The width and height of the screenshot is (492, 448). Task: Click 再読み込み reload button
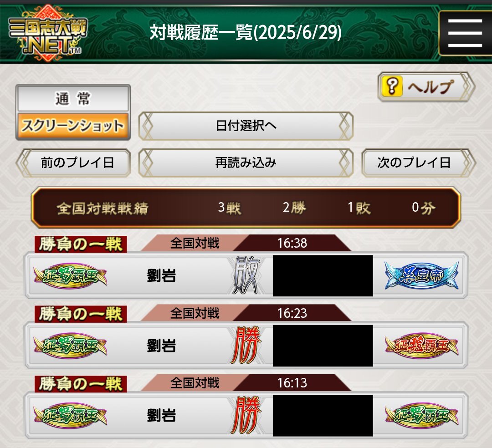pos(246,163)
